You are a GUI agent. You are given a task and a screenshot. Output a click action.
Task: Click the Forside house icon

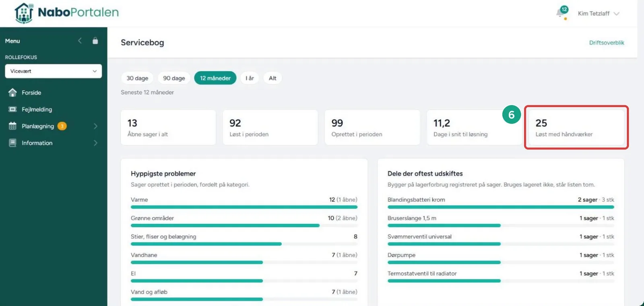12,93
